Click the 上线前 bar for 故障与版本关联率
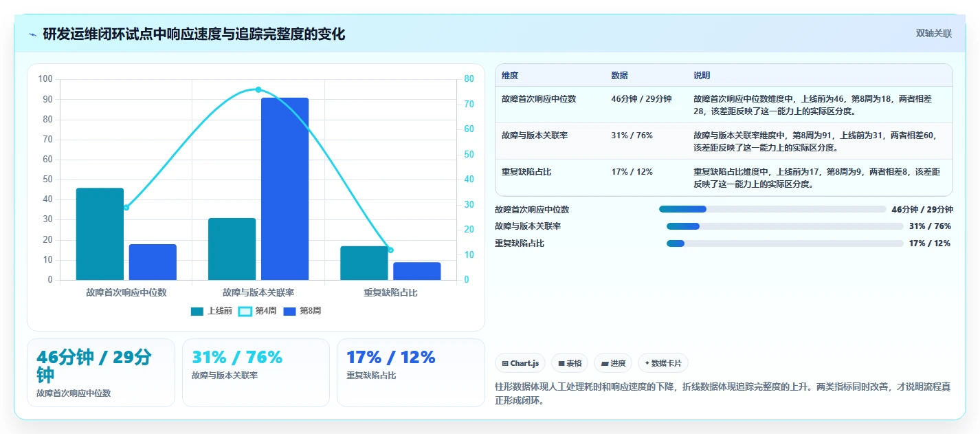 [x=232, y=249]
